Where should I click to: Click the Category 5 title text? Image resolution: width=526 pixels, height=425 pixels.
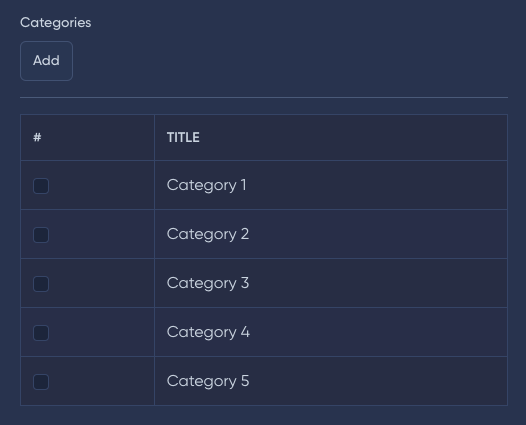pyautogui.click(x=208, y=381)
